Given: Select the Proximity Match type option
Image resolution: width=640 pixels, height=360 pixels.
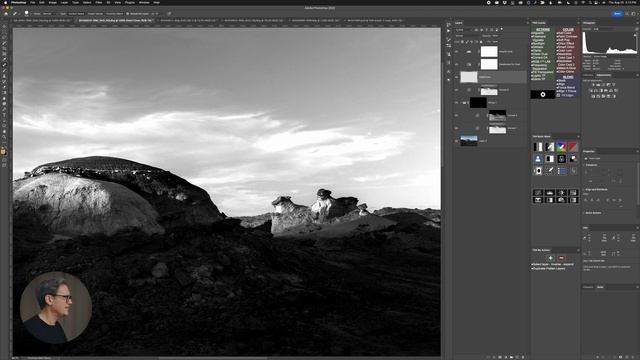Looking at the screenshot, I should pyautogui.click(x=114, y=13).
